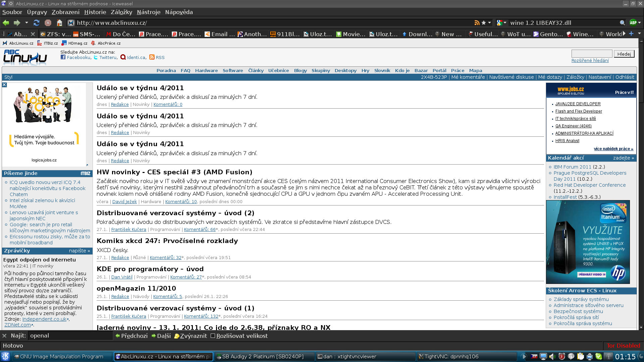The width and height of the screenshot is (644, 362).
Task: Expand the navigation history dropdown arrow
Action: (26, 23)
